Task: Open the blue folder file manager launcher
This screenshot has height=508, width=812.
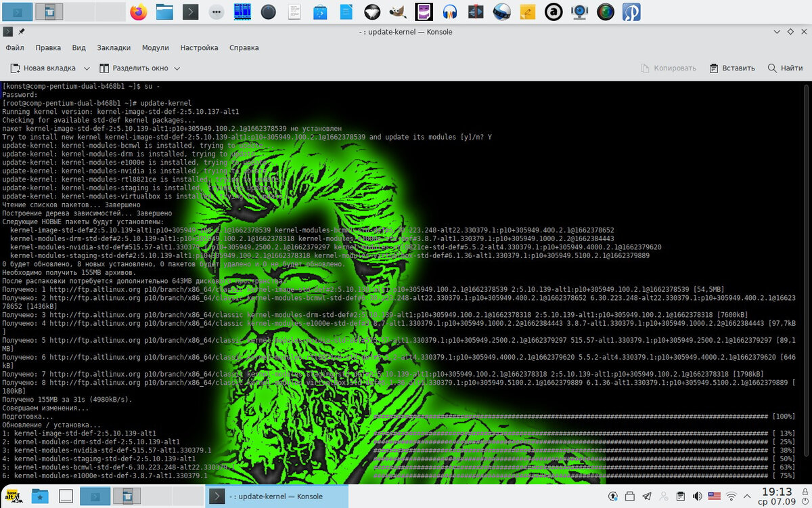Action: click(x=164, y=12)
